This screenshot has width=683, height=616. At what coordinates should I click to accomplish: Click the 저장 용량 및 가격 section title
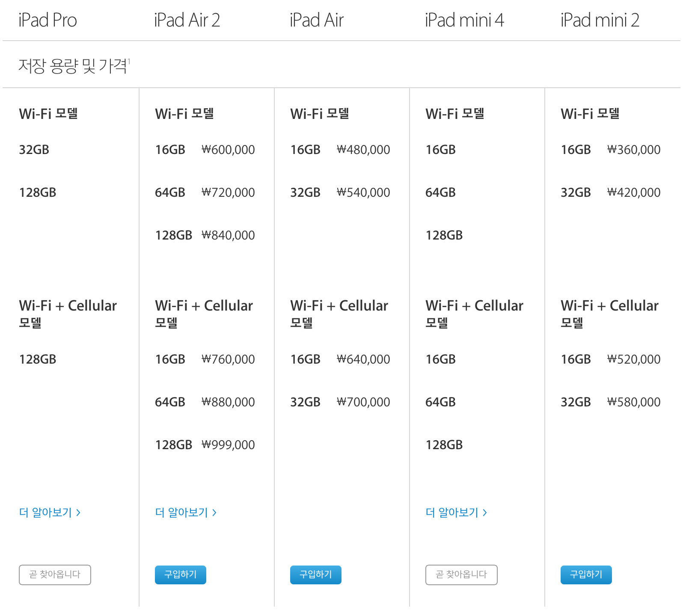73,66
